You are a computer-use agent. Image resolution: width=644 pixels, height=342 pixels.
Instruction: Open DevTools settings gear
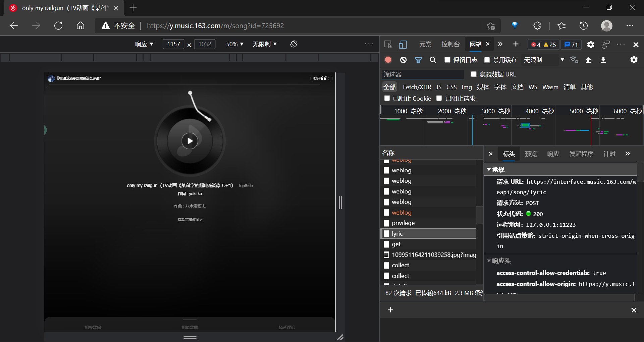pos(591,45)
